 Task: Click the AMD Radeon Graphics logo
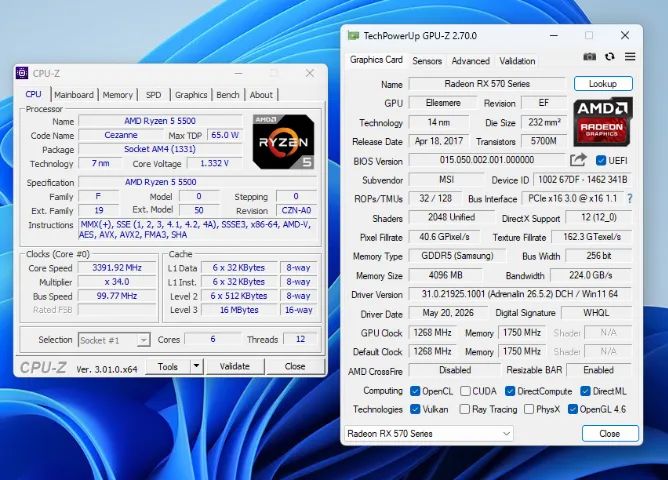pos(603,121)
